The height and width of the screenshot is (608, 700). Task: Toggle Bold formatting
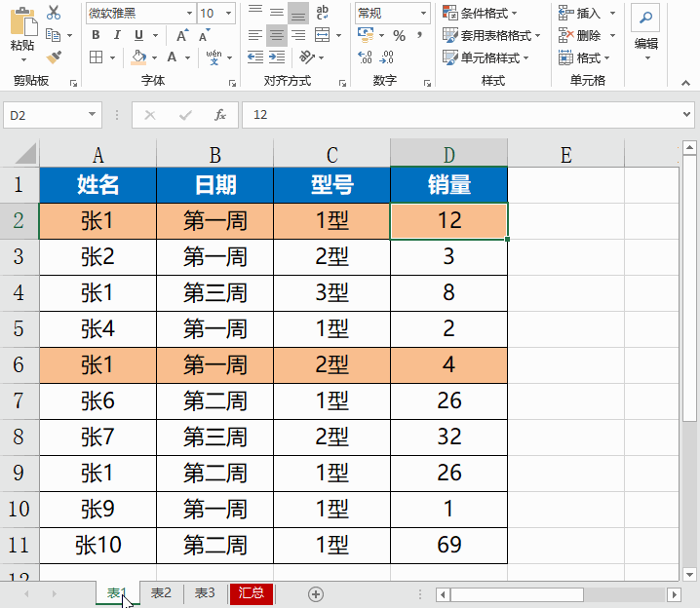(96, 35)
